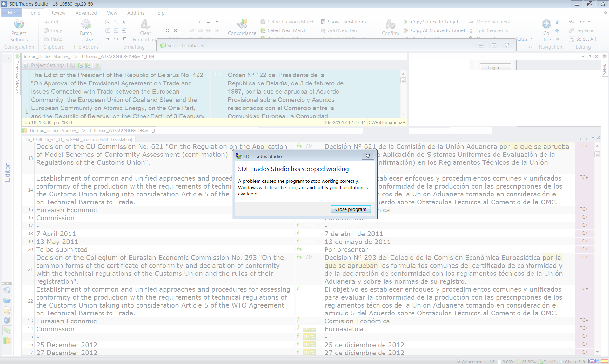Screen dimensions: 609x364
Task: Click the document tab '16_10580.16_v1_01_pp 29-50_e.docx.sdlxliff'
Action: tap(78, 139)
